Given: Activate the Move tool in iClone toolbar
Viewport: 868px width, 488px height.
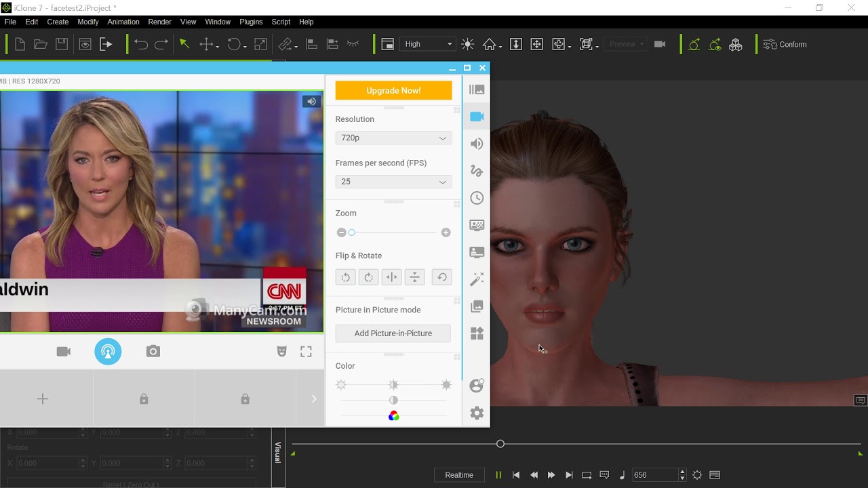Looking at the screenshot, I should coord(206,44).
